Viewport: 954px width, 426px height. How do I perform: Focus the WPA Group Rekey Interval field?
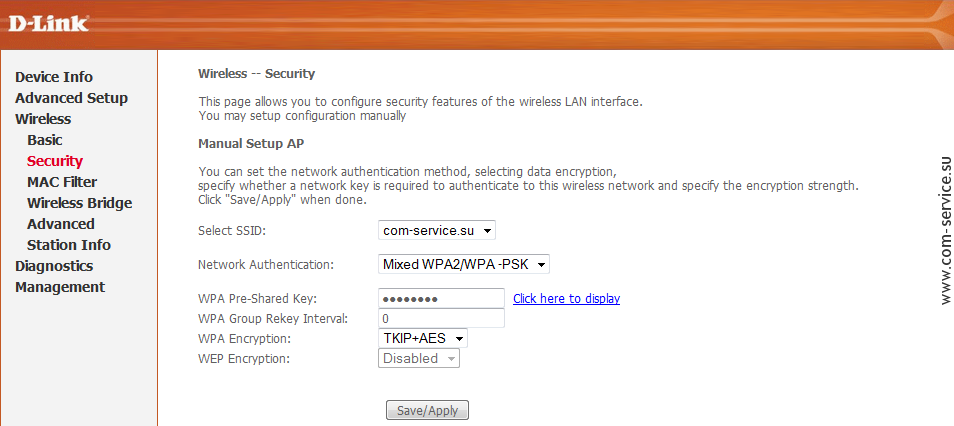(x=441, y=318)
